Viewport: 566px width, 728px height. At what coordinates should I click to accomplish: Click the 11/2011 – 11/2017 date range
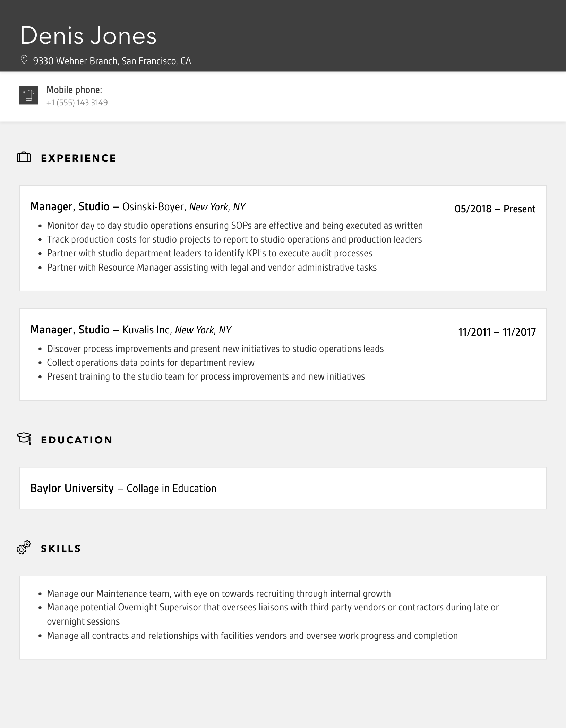click(x=497, y=332)
